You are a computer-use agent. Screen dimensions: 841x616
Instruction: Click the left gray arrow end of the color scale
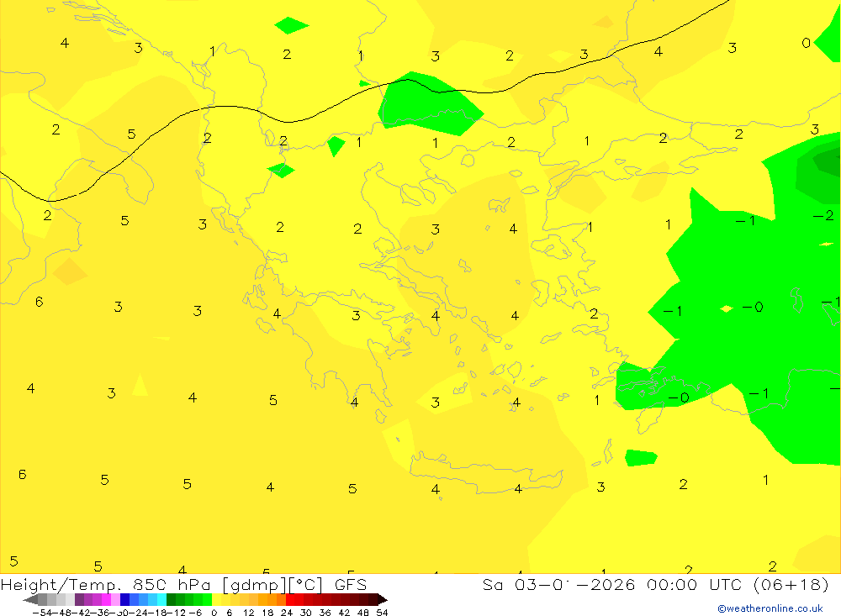pos(30,600)
